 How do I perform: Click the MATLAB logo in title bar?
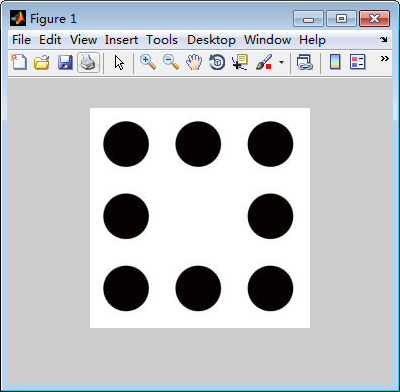(18, 18)
